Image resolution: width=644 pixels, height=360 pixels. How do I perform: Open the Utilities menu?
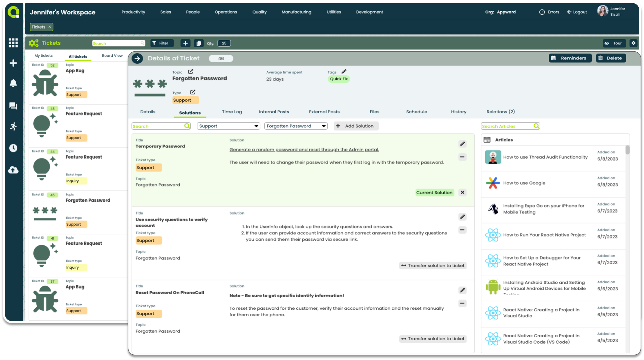pos(334,12)
